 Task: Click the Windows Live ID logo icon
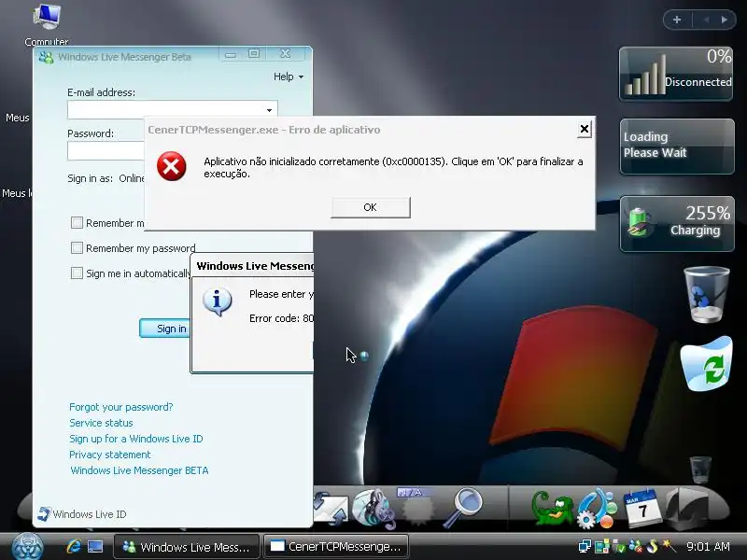click(x=43, y=514)
